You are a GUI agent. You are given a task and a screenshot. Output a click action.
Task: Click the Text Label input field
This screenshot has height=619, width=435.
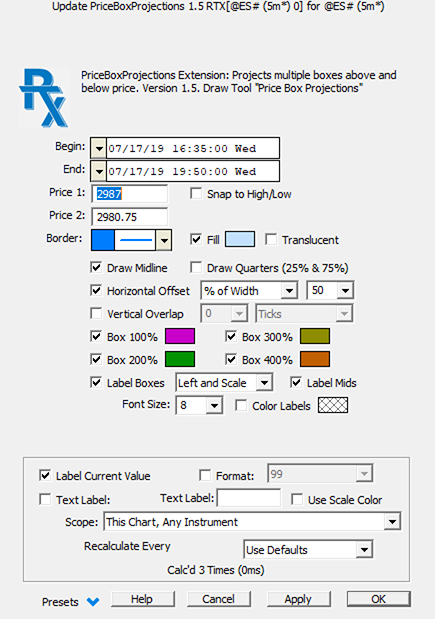pyautogui.click(x=249, y=498)
